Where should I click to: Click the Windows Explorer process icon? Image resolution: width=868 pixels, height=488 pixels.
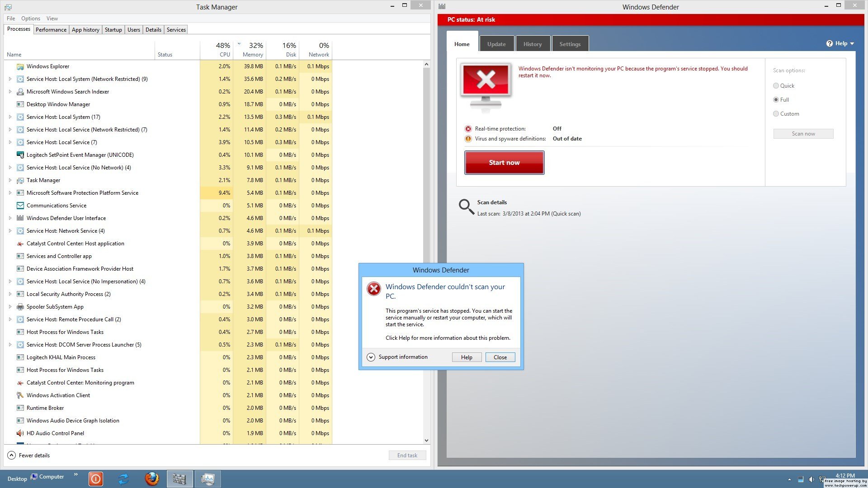click(20, 66)
